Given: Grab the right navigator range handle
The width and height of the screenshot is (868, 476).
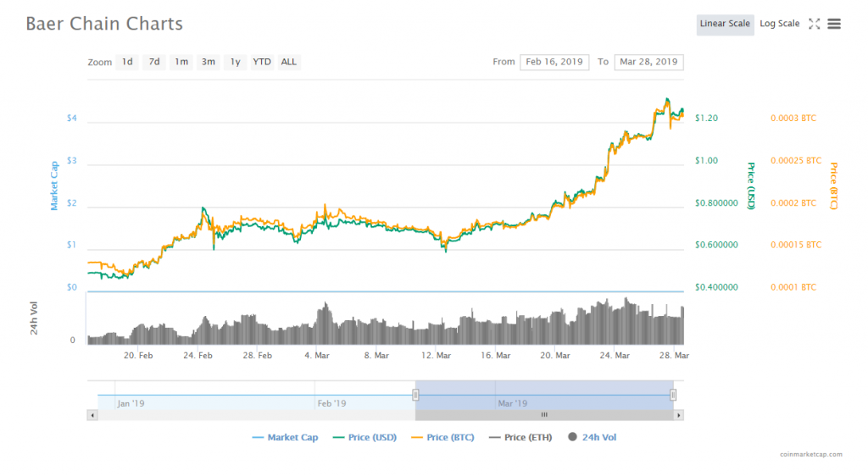Looking at the screenshot, I should (673, 395).
